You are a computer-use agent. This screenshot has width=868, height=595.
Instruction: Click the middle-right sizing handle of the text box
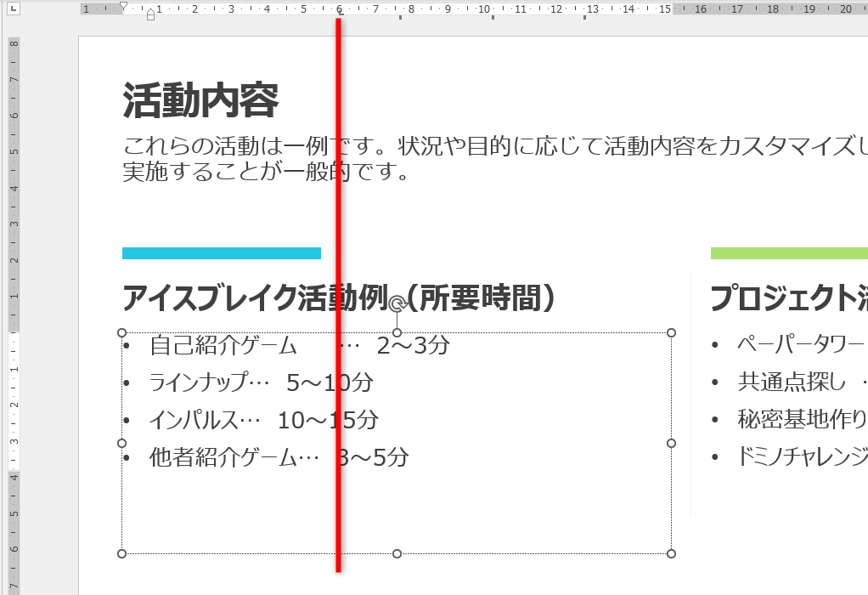pos(672,443)
